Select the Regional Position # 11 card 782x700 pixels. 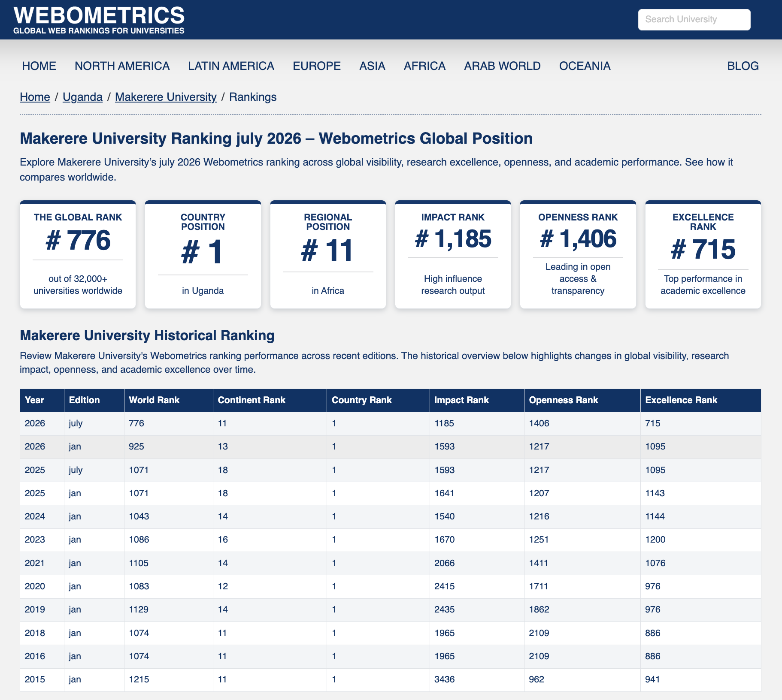[x=328, y=254]
